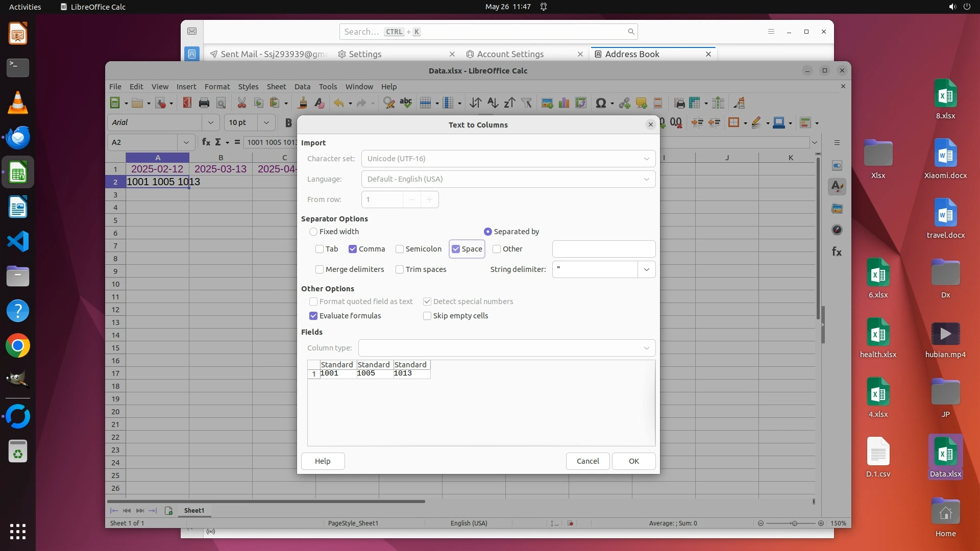Click the Print toolbar icon

click(x=204, y=103)
